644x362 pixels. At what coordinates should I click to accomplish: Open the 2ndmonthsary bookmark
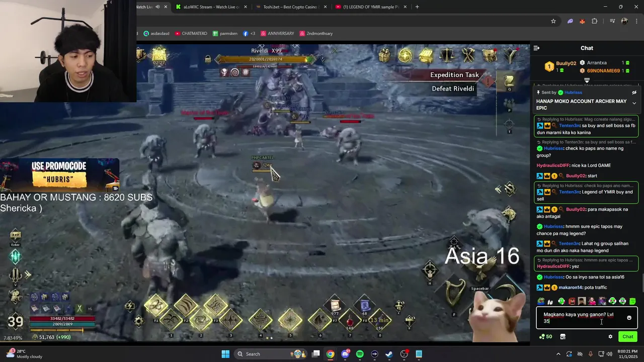coord(316,34)
